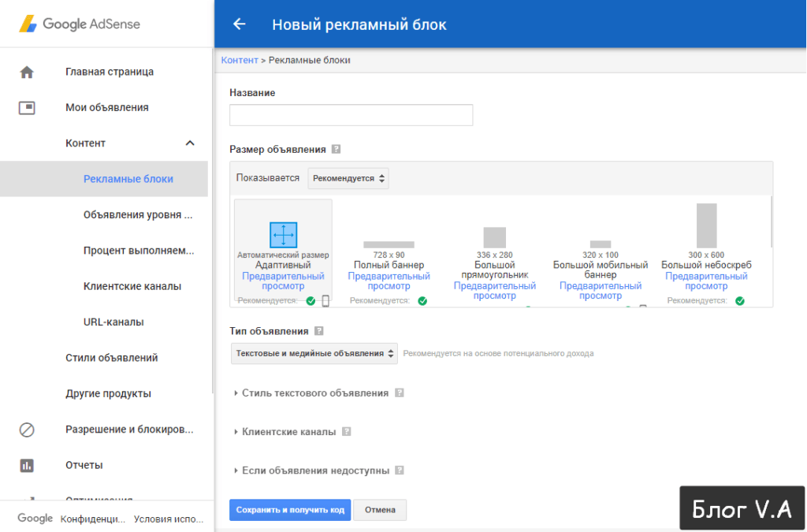This screenshot has height=532, width=807.
Task: Click the chart icon beside Отчеты
Action: coord(27,466)
